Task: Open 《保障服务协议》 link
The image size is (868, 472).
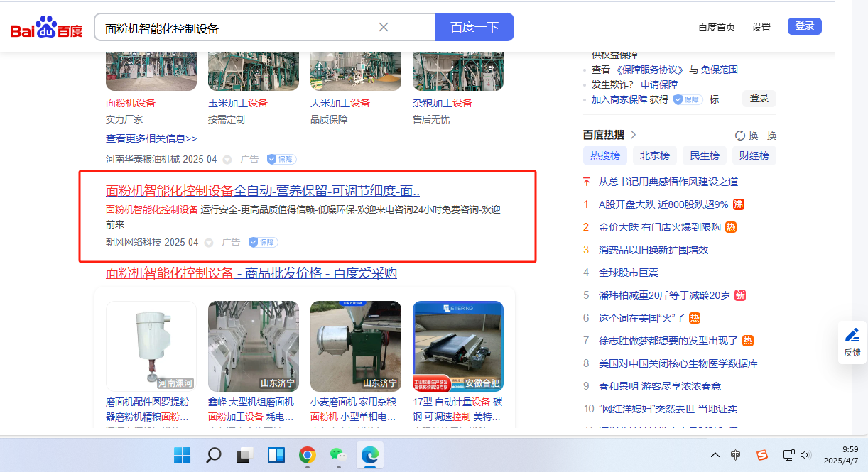Action: 649,70
